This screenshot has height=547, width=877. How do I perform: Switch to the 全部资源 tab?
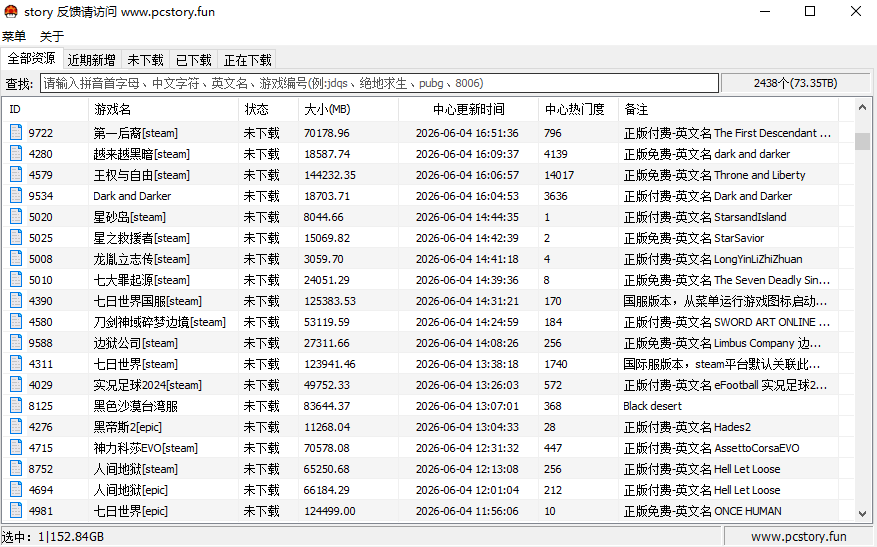point(31,58)
